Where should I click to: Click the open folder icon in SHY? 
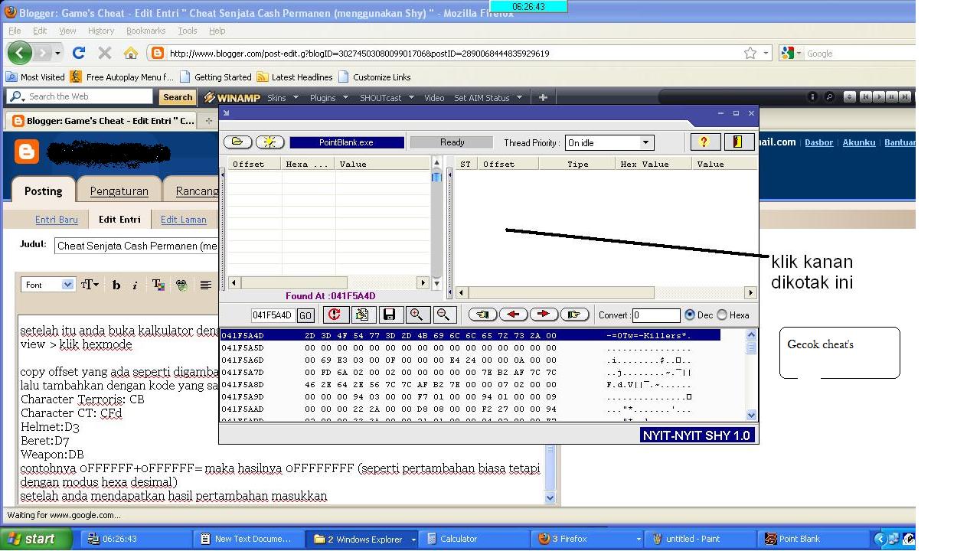click(238, 142)
